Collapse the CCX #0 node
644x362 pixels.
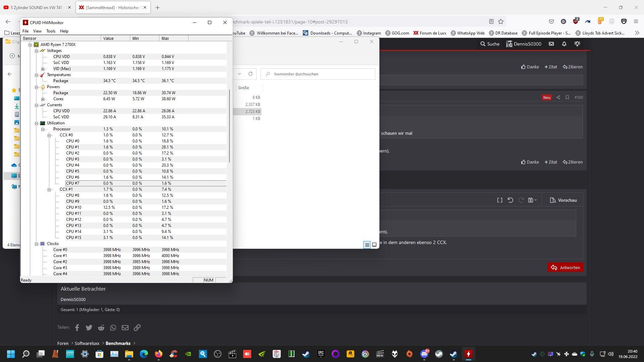point(49,135)
